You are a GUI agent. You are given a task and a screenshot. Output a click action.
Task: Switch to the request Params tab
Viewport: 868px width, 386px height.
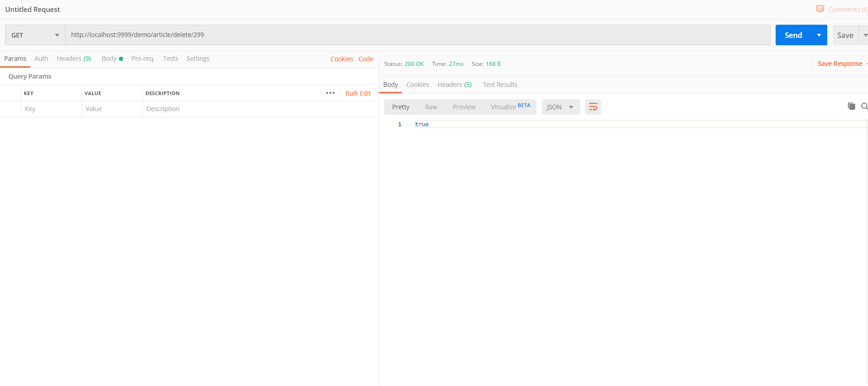click(15, 59)
